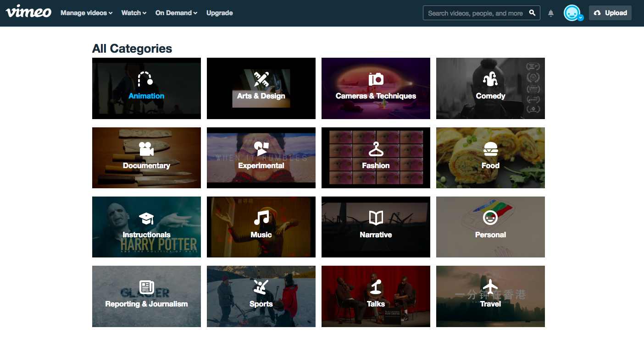
Task: Click the graduation cap icon on Instructionals
Action: pyautogui.click(x=146, y=218)
